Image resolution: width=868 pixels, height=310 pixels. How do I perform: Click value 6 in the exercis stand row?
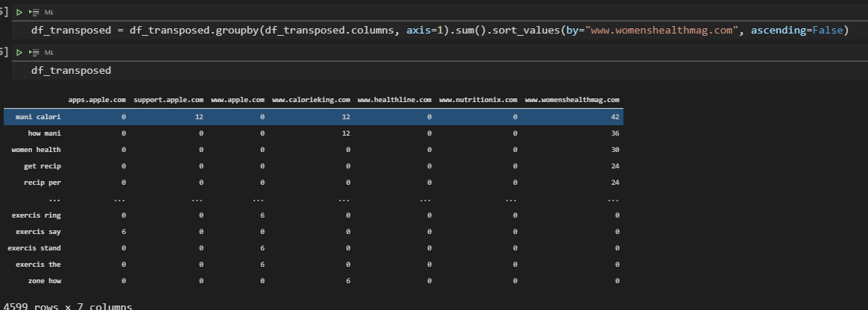(x=262, y=248)
